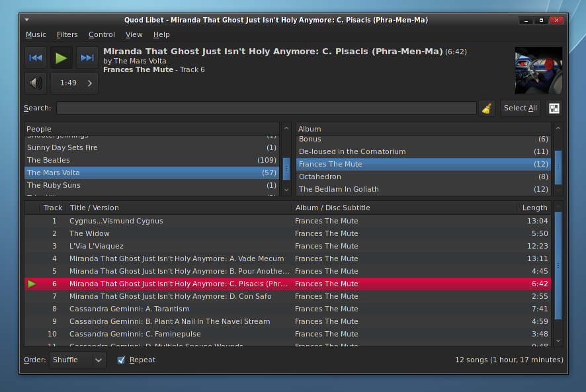This screenshot has height=392, width=586.
Task: Select Cassandra Geminni: A. Tarantism
Action: tap(288, 309)
